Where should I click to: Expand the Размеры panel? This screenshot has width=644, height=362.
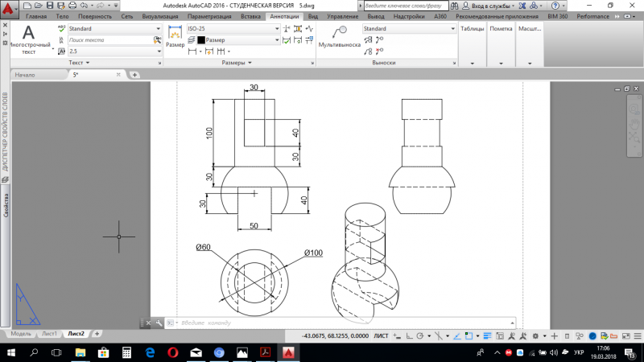237,63
